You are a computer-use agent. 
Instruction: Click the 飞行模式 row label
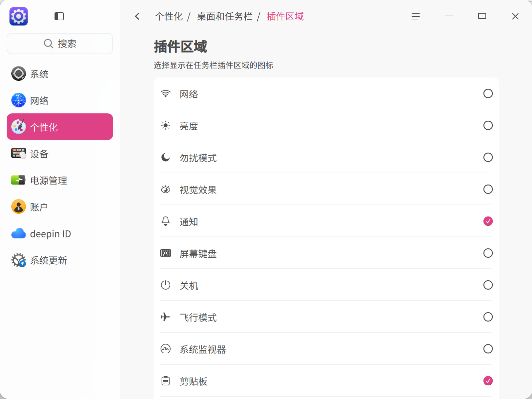tap(198, 317)
